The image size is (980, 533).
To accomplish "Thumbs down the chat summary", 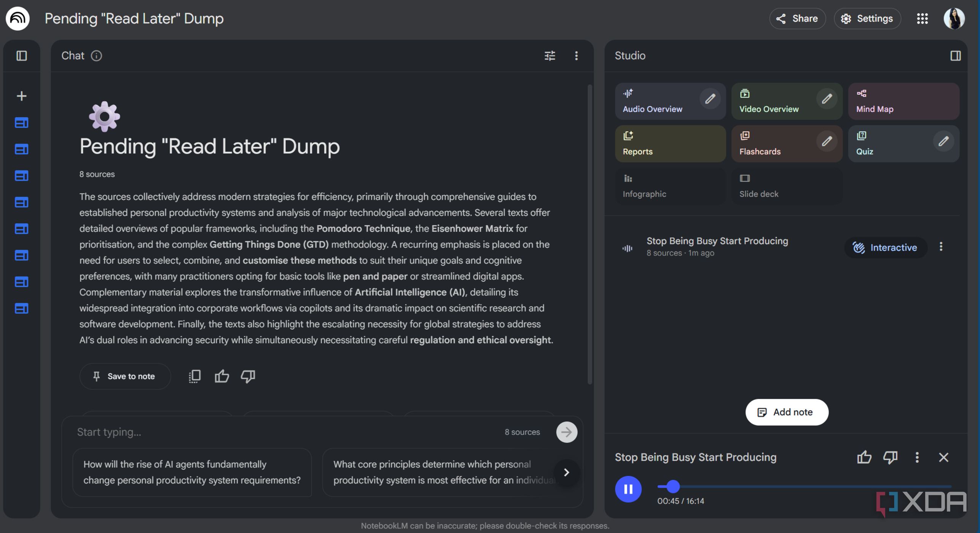I will tap(248, 377).
